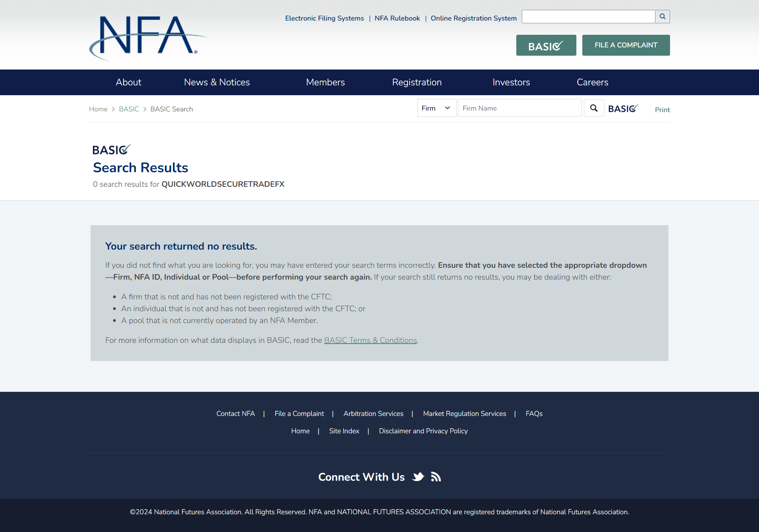
Task: Click the BASIC search magnifier button
Action: [594, 108]
